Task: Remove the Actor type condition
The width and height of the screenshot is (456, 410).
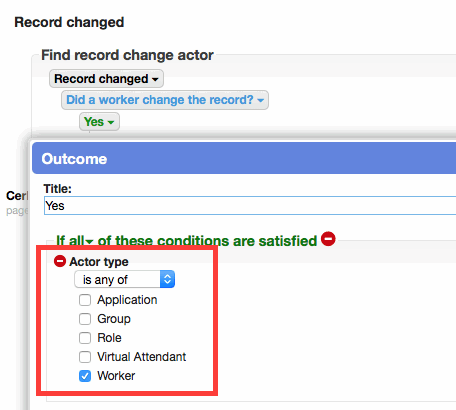Action: (60, 261)
